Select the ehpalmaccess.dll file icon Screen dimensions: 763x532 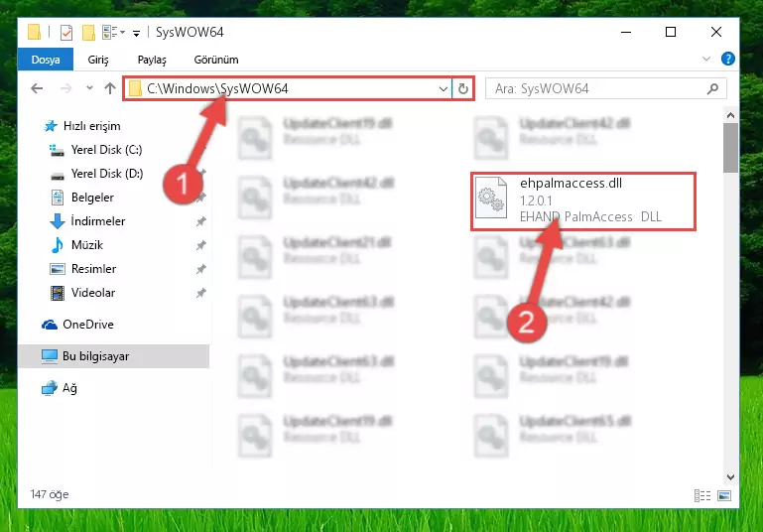point(490,199)
